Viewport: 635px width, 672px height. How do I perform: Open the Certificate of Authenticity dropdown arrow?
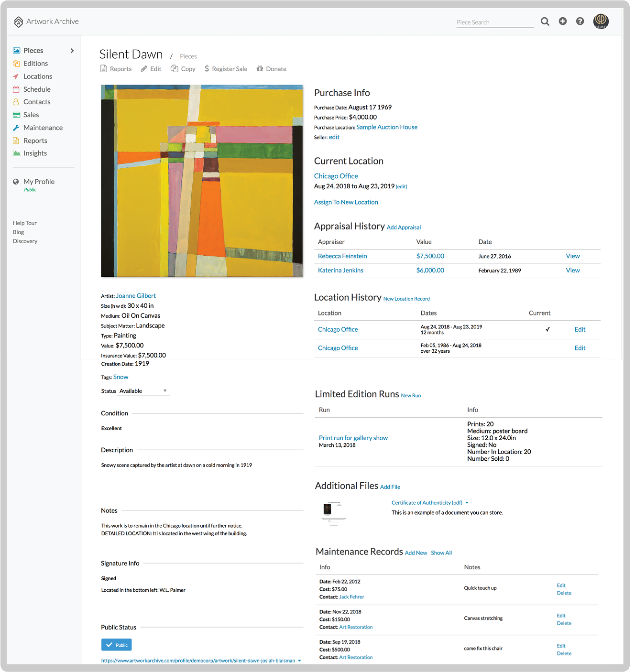coord(467,503)
